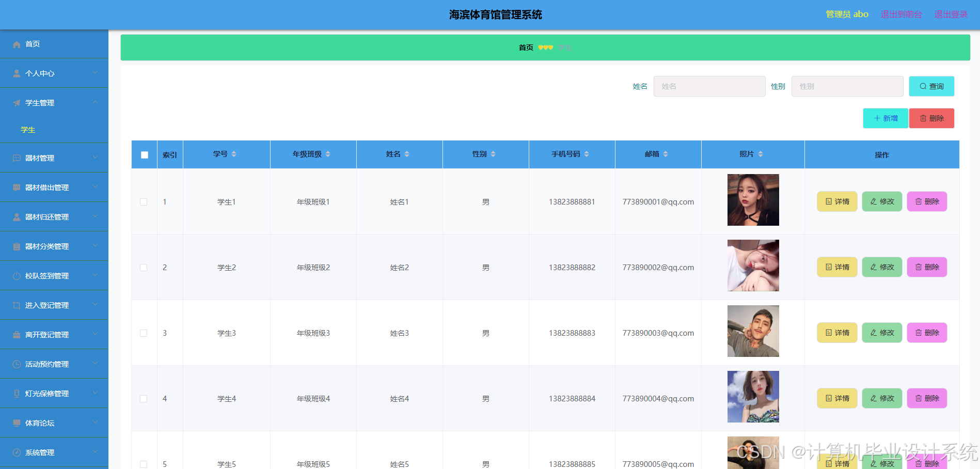Click pink 删除 for 学生4 row

tap(927, 398)
